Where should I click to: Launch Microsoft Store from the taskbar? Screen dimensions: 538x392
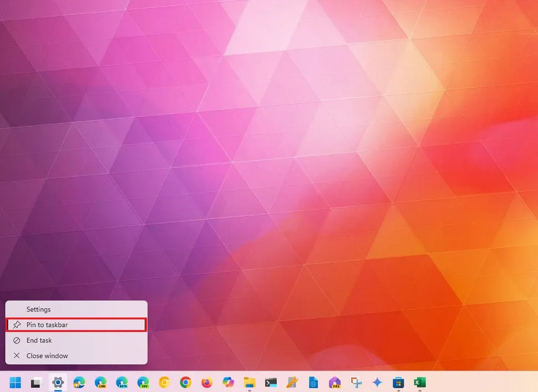[398, 383]
